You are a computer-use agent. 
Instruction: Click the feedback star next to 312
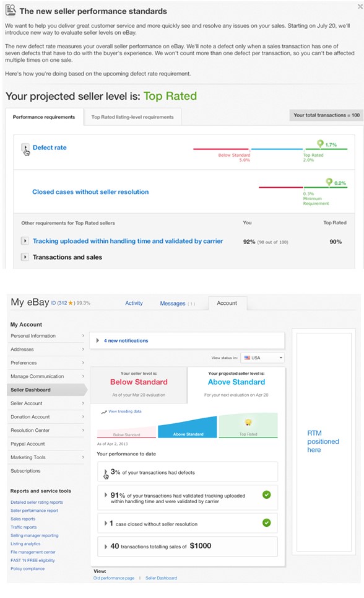tap(71, 303)
